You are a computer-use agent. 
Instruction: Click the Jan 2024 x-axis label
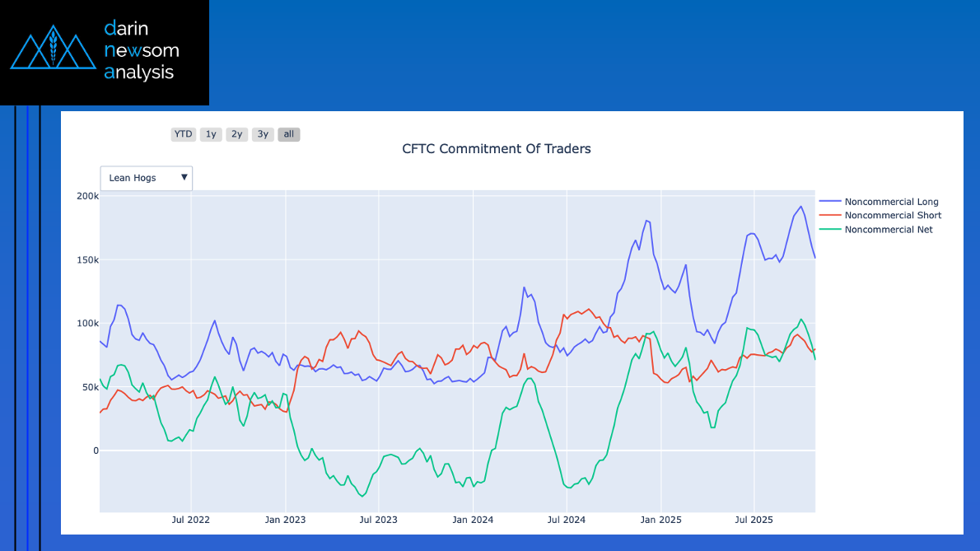(473, 520)
